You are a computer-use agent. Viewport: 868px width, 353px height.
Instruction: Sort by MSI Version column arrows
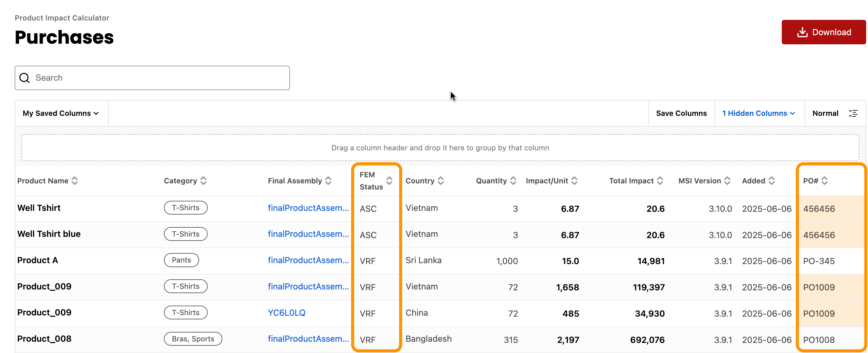coord(728,181)
